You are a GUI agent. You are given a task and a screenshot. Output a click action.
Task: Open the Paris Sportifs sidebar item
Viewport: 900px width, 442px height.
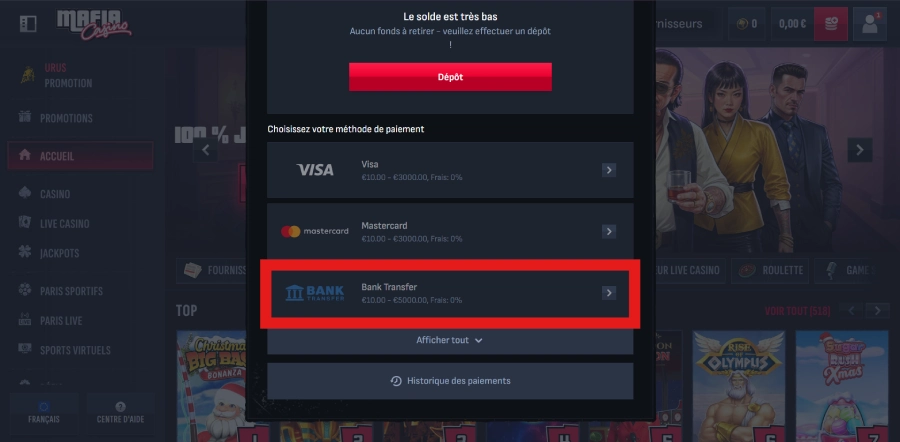(71, 291)
